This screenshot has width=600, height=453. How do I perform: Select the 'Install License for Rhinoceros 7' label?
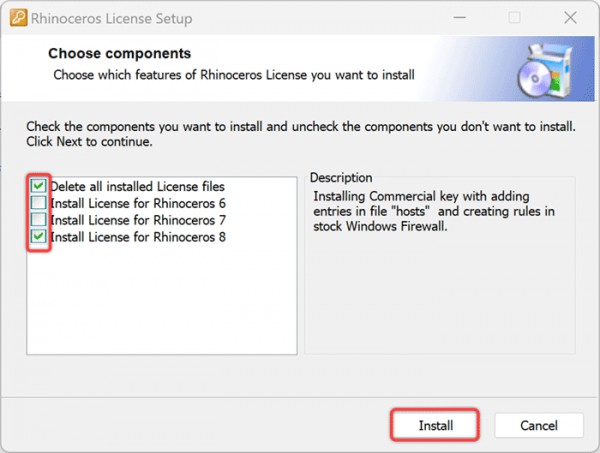point(137,220)
